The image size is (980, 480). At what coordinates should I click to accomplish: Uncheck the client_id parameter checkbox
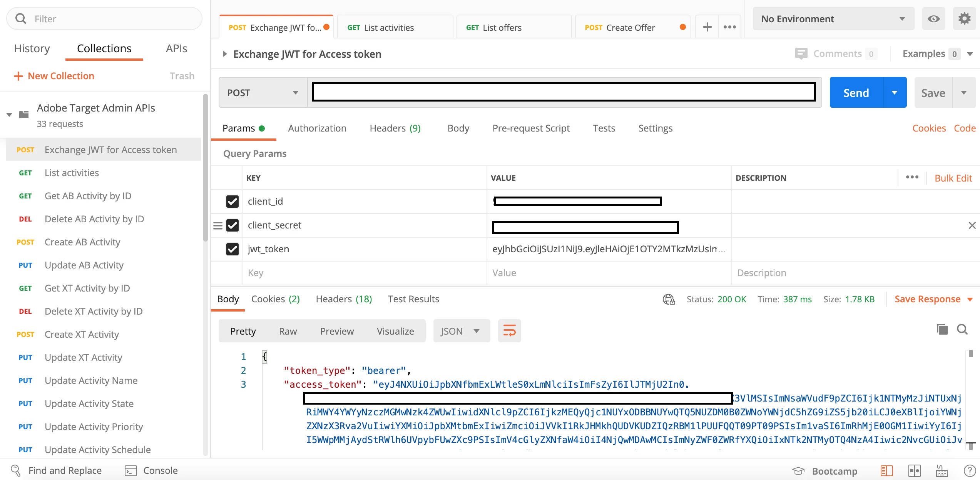pyautogui.click(x=232, y=201)
